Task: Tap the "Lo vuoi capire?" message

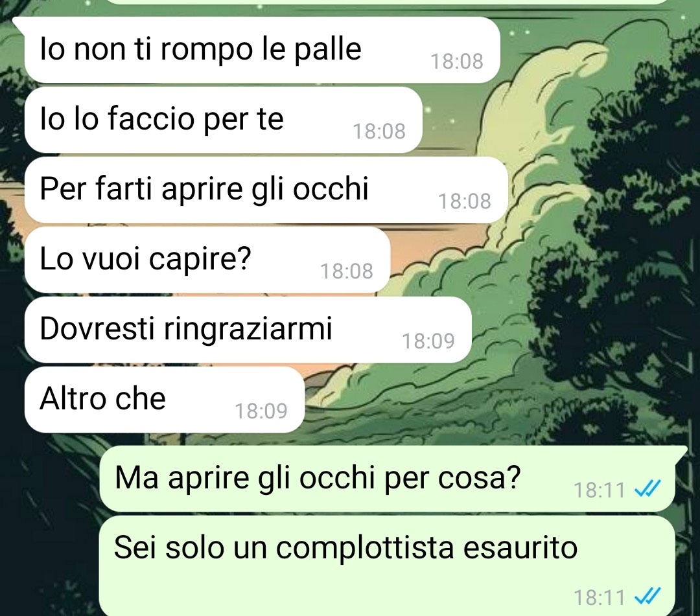Action: coord(207,260)
